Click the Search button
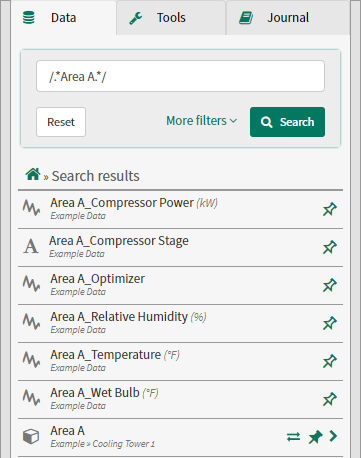 287,122
